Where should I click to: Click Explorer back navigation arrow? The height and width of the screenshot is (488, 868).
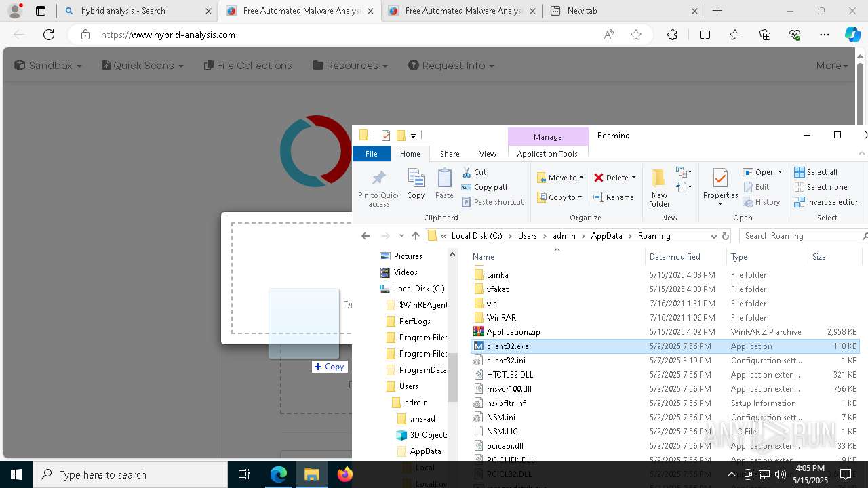[366, 236]
